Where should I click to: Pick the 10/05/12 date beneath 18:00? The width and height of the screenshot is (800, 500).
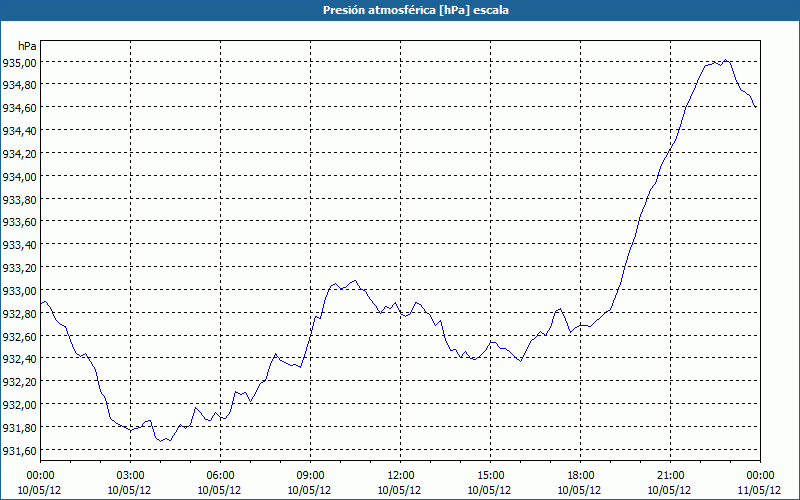[x=580, y=490]
